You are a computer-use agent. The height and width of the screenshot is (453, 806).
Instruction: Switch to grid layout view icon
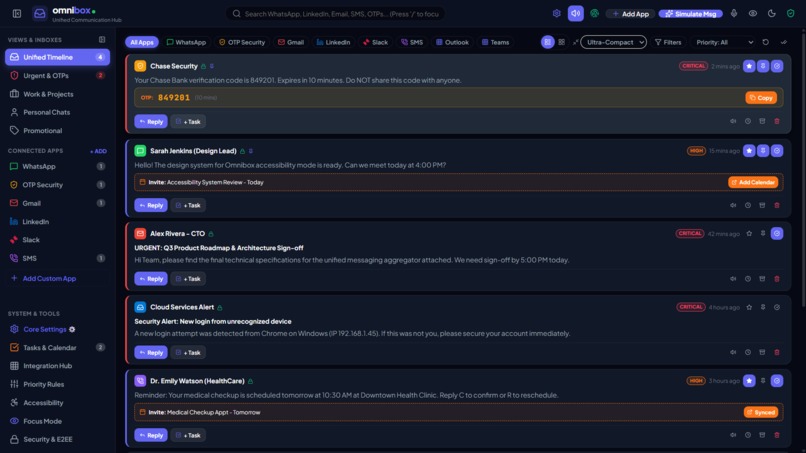coord(561,42)
